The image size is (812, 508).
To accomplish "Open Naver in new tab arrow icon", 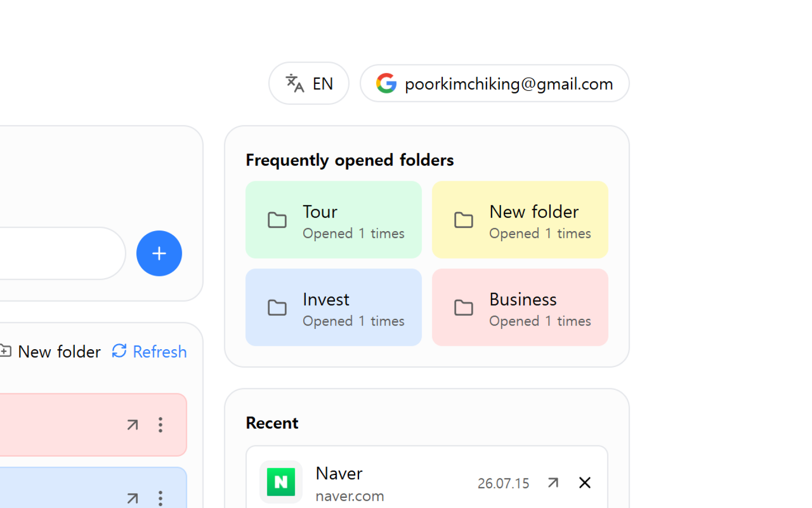I will click(553, 483).
